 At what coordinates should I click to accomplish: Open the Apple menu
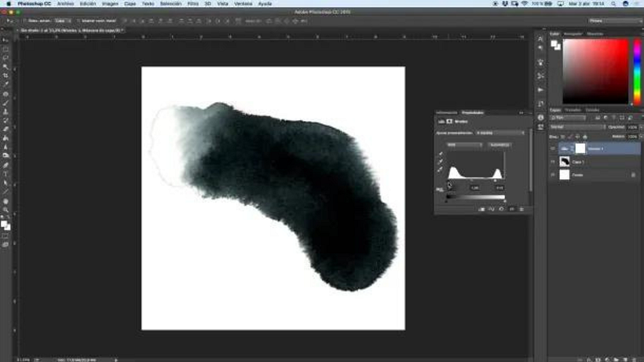(x=8, y=4)
